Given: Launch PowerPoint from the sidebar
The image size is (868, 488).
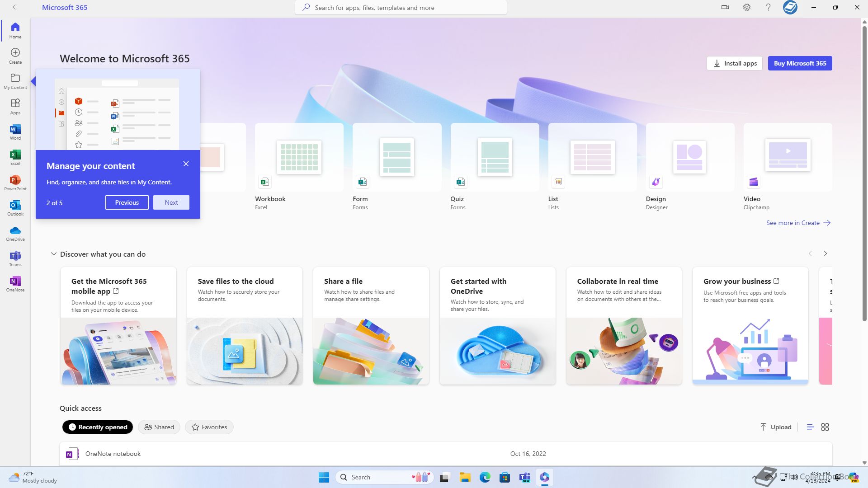Looking at the screenshot, I should point(15,182).
